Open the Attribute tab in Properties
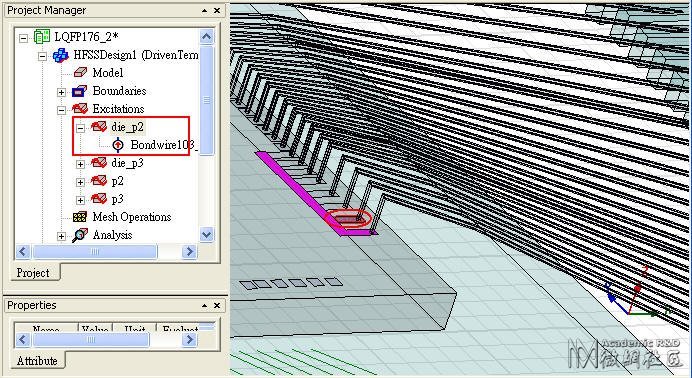This screenshot has height=378, width=692. 37,361
